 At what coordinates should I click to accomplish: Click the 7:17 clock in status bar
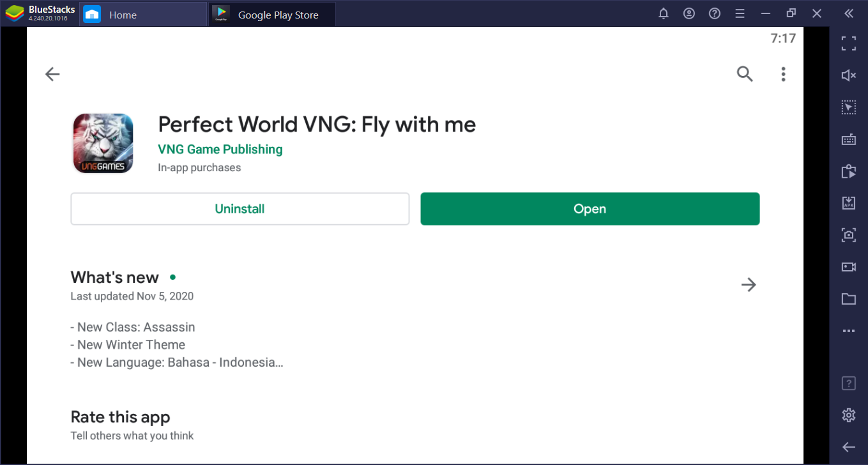(783, 38)
